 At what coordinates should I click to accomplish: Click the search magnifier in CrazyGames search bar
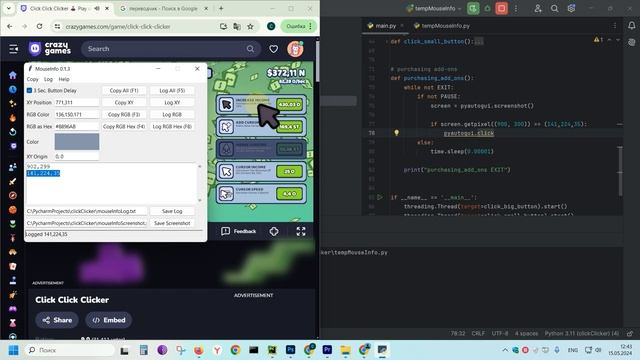point(250,49)
